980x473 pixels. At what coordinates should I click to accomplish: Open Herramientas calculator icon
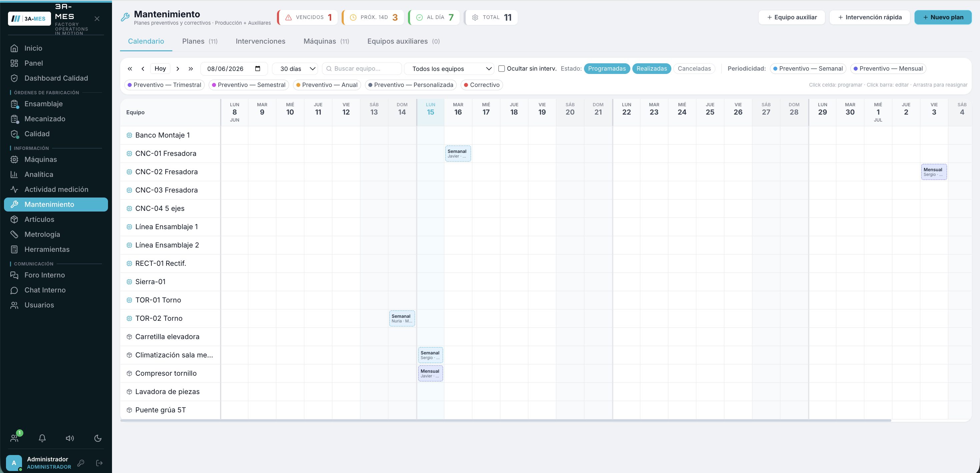[14, 249]
